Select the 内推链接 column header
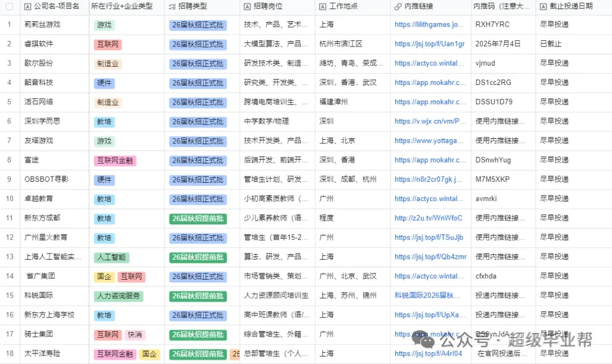Image resolution: width=612 pixels, height=364 pixels. [x=431, y=7]
